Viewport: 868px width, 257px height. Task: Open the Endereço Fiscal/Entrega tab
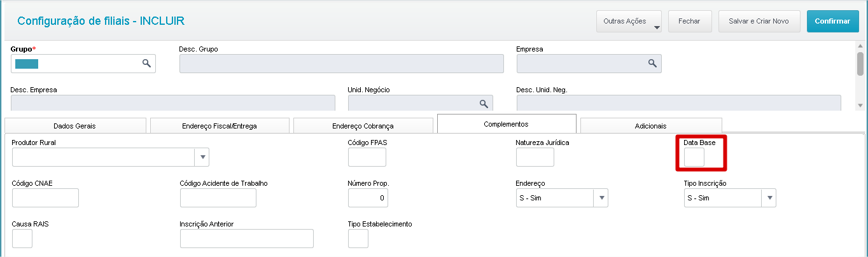pyautogui.click(x=219, y=126)
